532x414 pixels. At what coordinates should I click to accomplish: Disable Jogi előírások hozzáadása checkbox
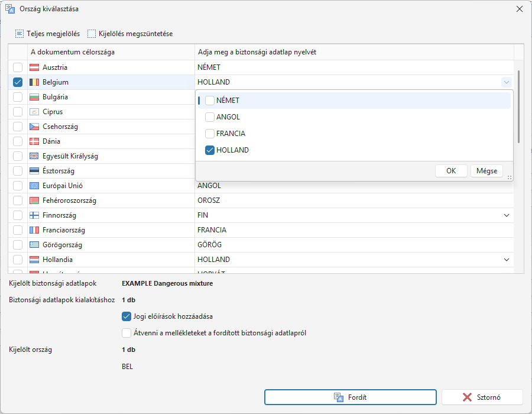126,316
